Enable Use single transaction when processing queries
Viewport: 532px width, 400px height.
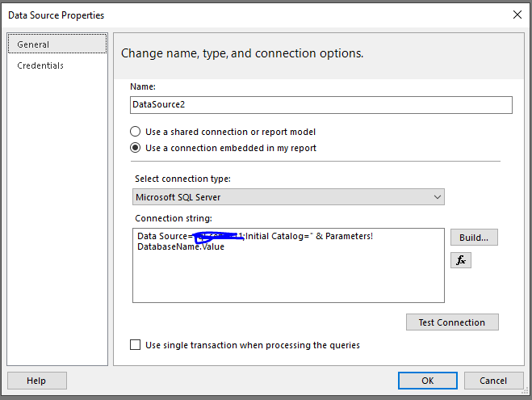pos(135,345)
